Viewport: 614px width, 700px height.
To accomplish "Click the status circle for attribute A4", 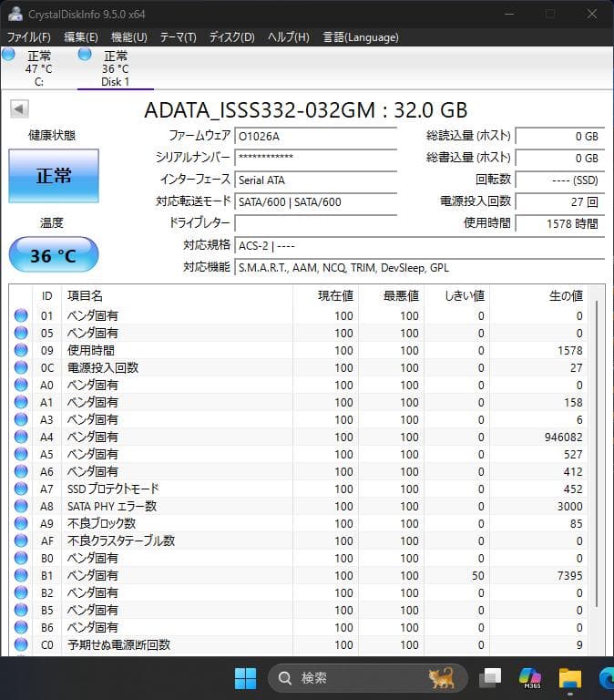I will [21, 437].
